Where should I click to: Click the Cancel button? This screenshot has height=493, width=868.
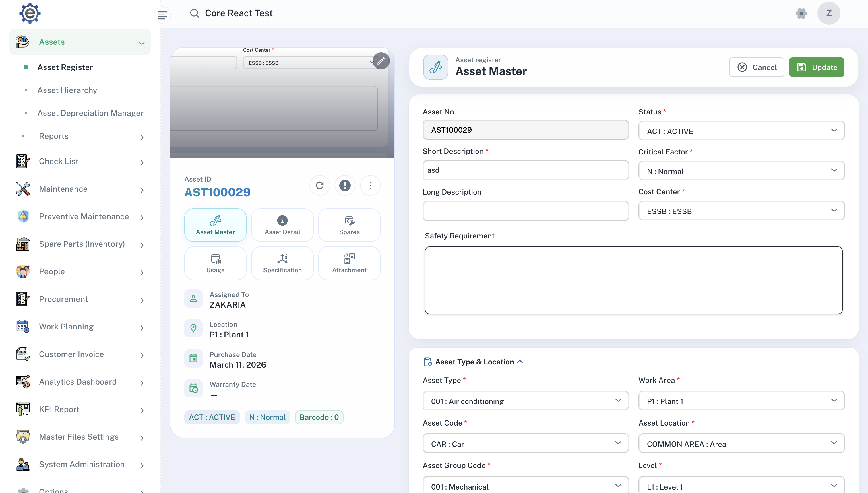tap(756, 67)
